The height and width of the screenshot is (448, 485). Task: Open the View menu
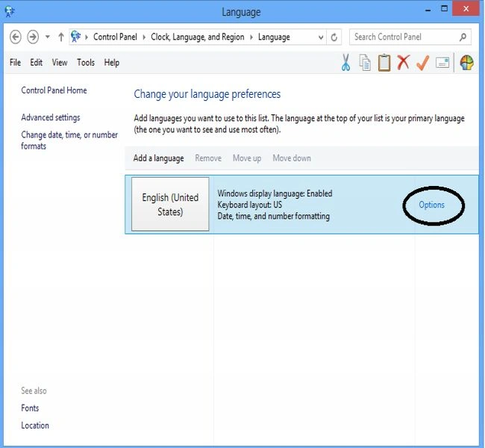pos(60,63)
